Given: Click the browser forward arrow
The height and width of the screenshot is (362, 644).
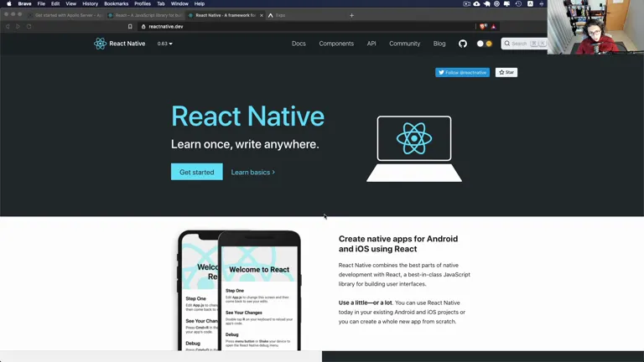Looking at the screenshot, I should tap(18, 26).
